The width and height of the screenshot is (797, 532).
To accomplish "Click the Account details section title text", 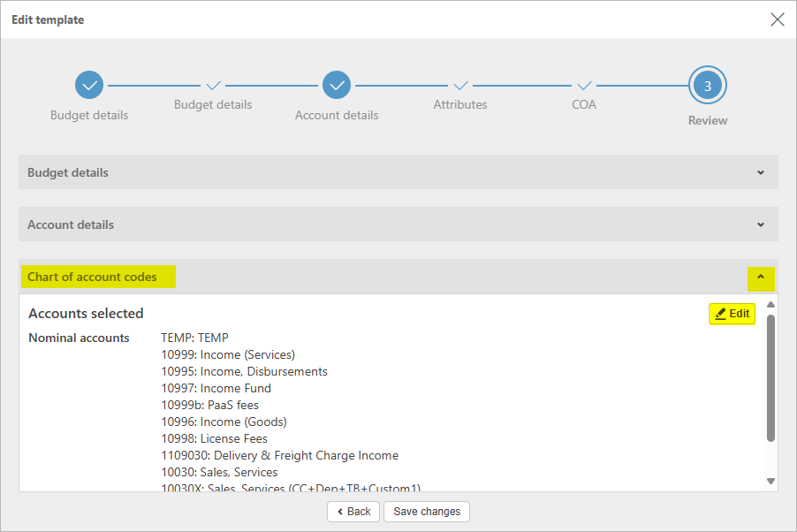I will tap(71, 225).
